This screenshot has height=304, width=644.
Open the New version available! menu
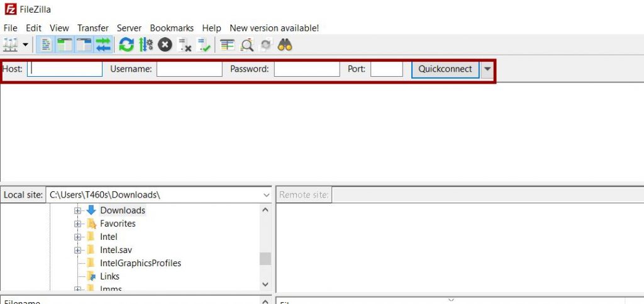pyautogui.click(x=274, y=28)
